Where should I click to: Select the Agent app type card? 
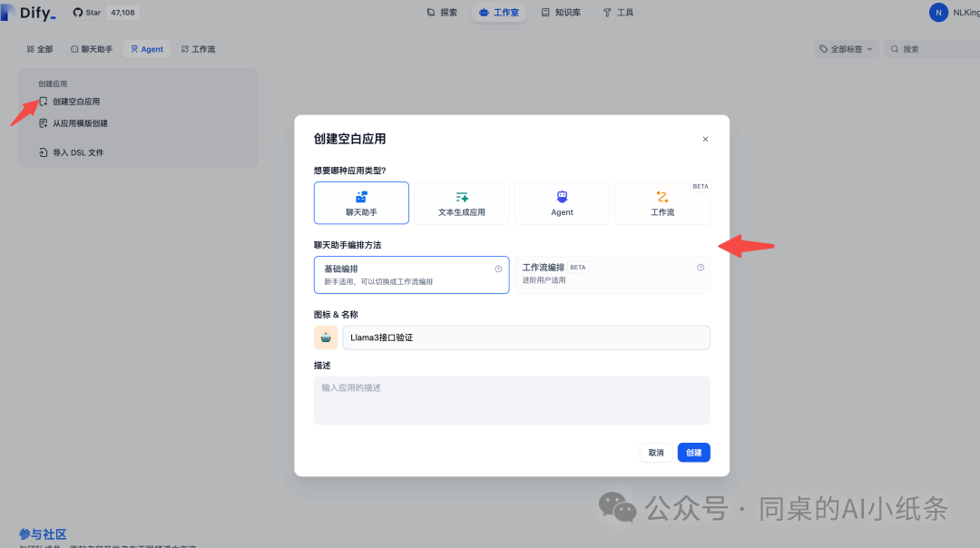pos(562,203)
